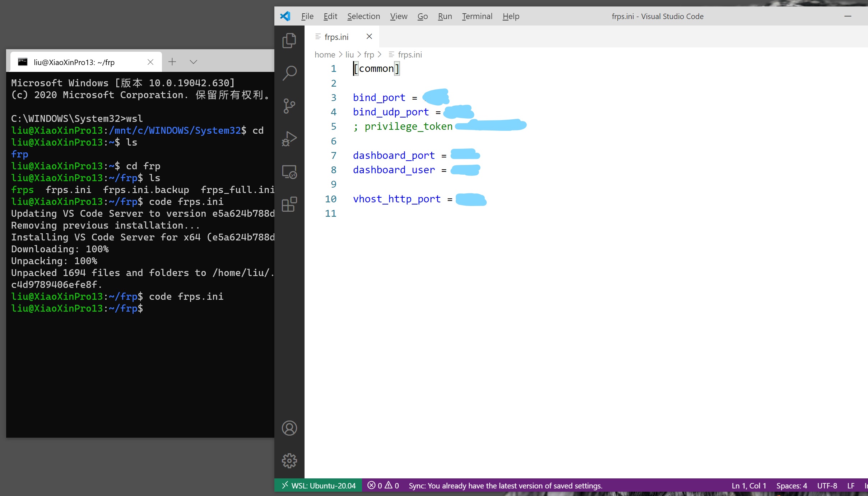868x496 pixels.
Task: Click the bind_port key in editor
Action: 379,97
